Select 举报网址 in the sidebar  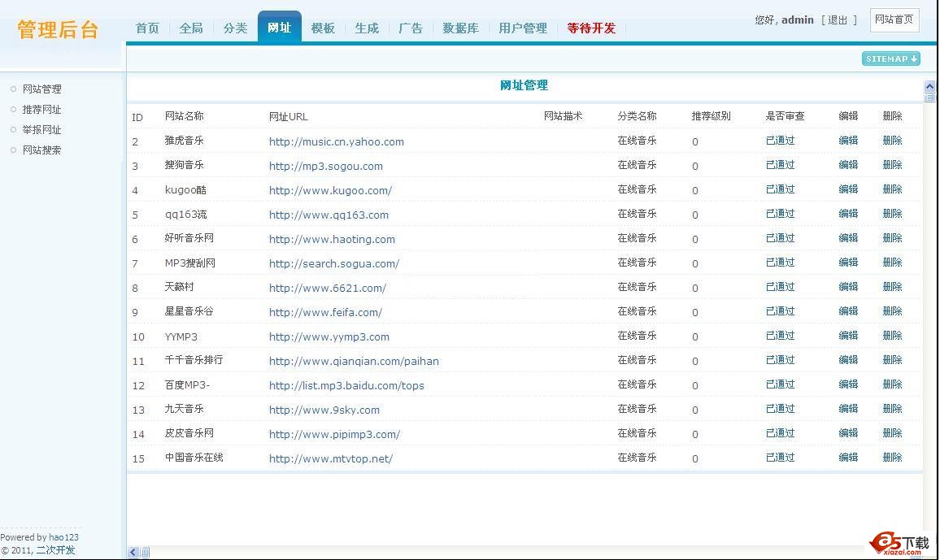coord(41,130)
